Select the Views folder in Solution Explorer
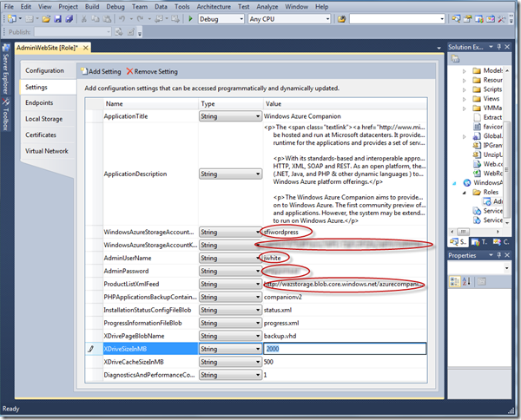521x420 pixels. click(491, 99)
